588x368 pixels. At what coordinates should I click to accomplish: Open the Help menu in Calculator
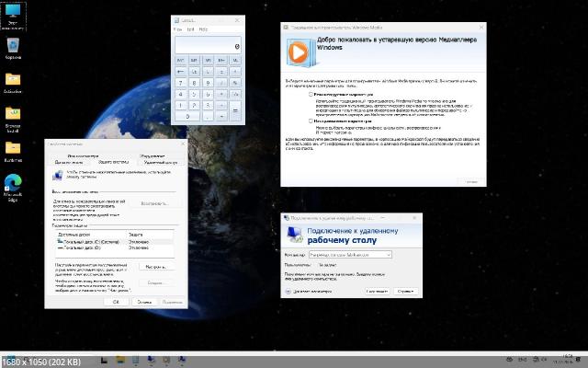click(203, 29)
